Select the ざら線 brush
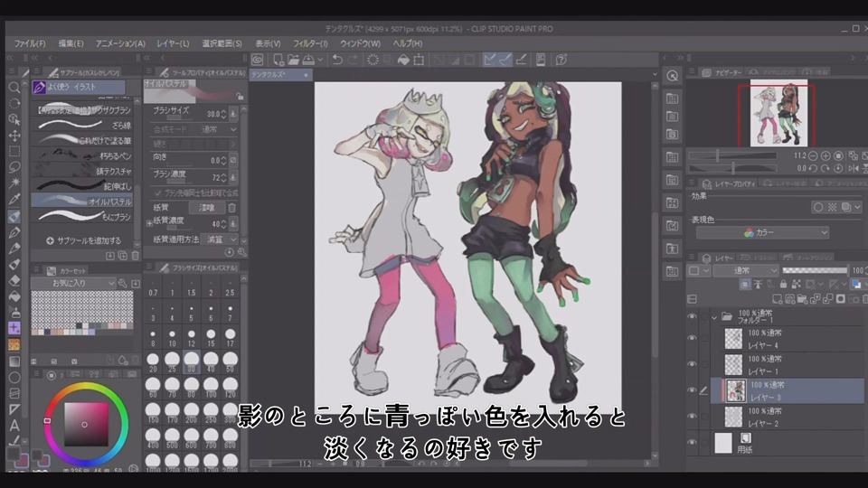Image resolution: width=868 pixels, height=488 pixels. click(x=82, y=126)
